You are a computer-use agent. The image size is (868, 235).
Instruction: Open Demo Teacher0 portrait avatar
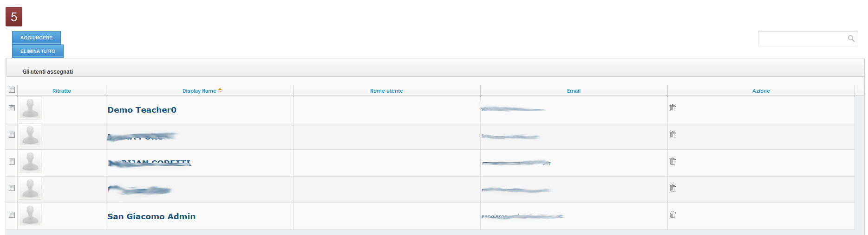click(30, 108)
